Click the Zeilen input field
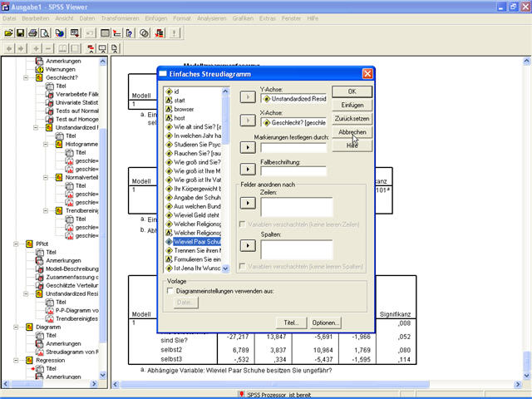The width and height of the screenshot is (532, 399). (296, 207)
